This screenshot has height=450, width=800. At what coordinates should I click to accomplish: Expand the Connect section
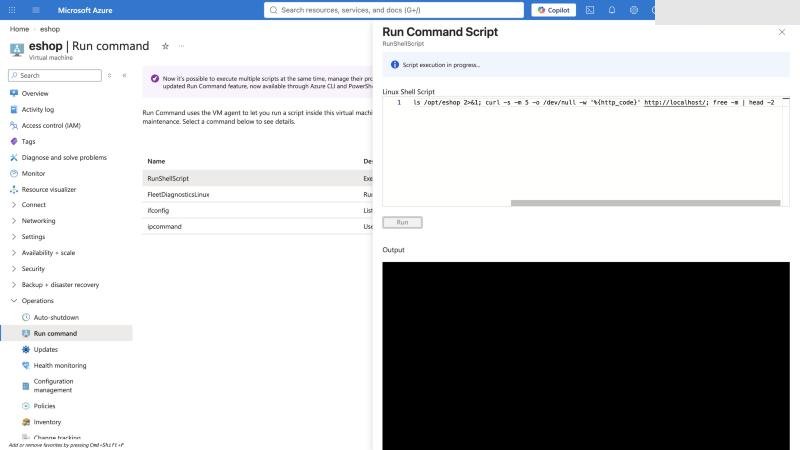coord(14,205)
